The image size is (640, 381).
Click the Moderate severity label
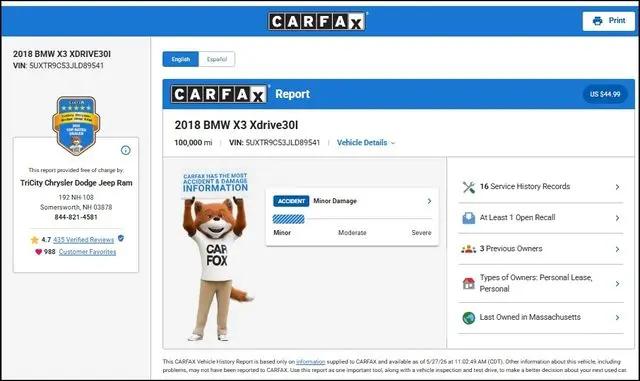point(352,233)
